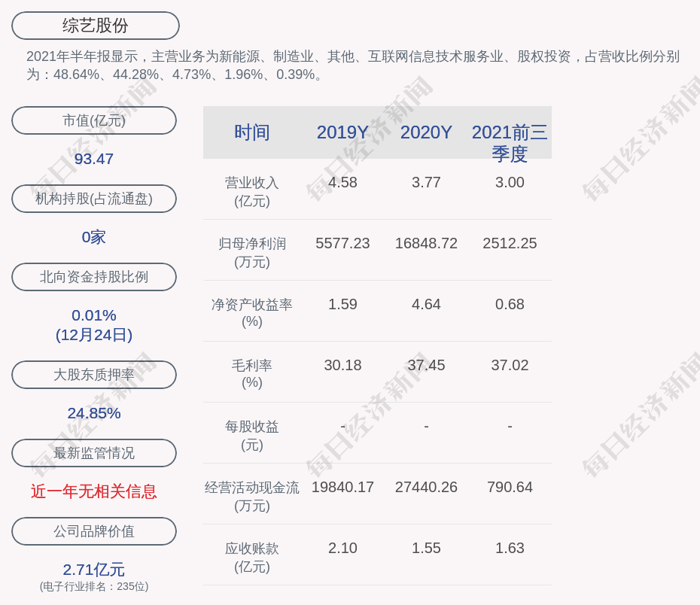
Task: Click the 2019Y column header
Action: 342,132
